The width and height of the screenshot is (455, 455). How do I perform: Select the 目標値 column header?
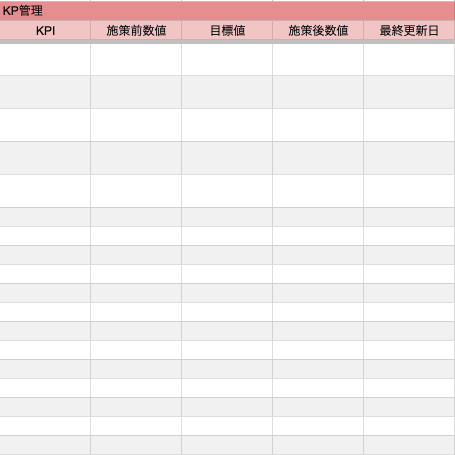click(x=227, y=31)
